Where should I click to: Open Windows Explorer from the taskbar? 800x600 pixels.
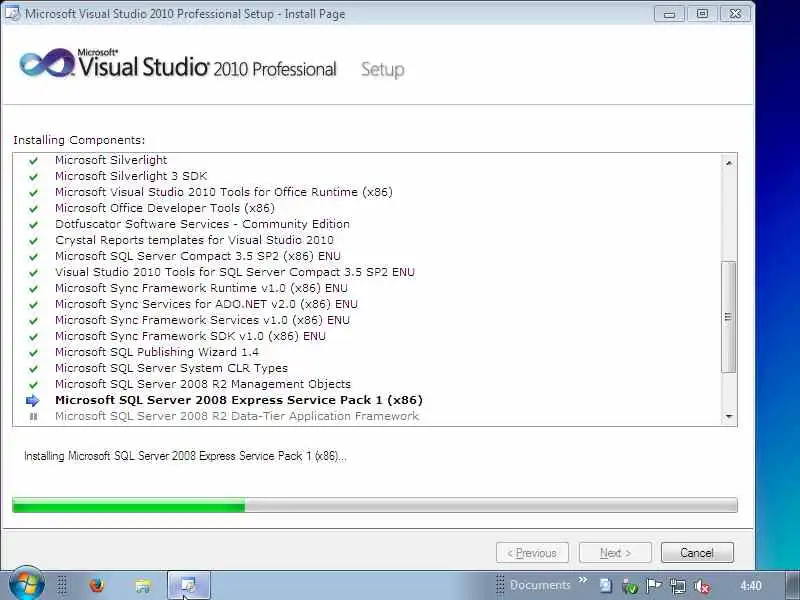(x=143, y=586)
